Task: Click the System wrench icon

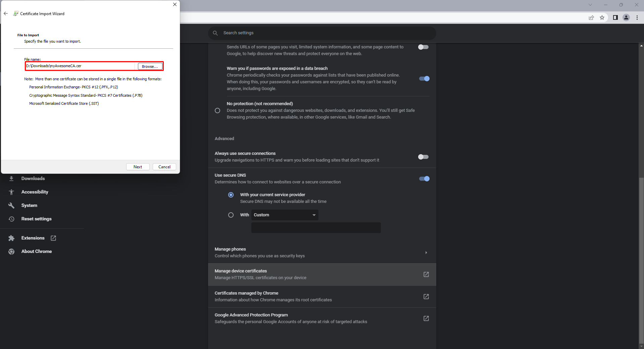Action: click(x=11, y=205)
